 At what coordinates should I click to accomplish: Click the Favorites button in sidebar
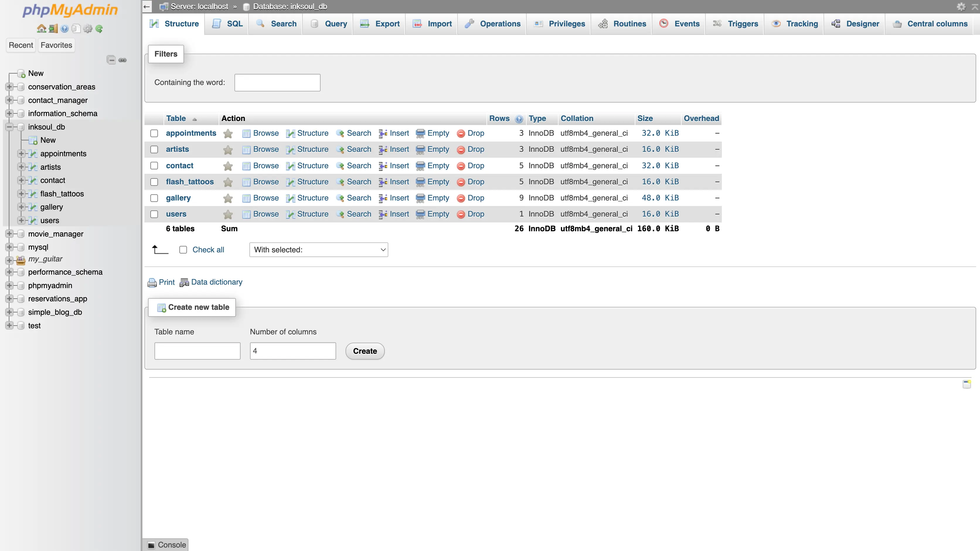56,45
